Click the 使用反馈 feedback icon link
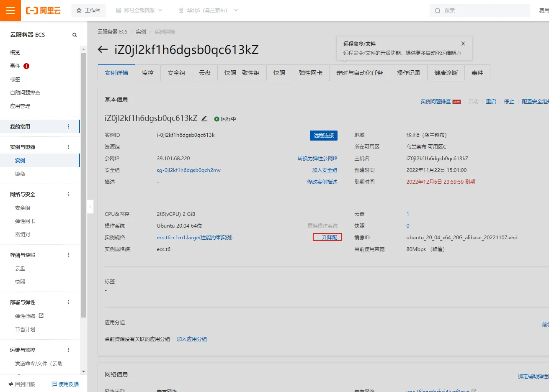Screen dimensions: 549x392 click(x=65, y=384)
